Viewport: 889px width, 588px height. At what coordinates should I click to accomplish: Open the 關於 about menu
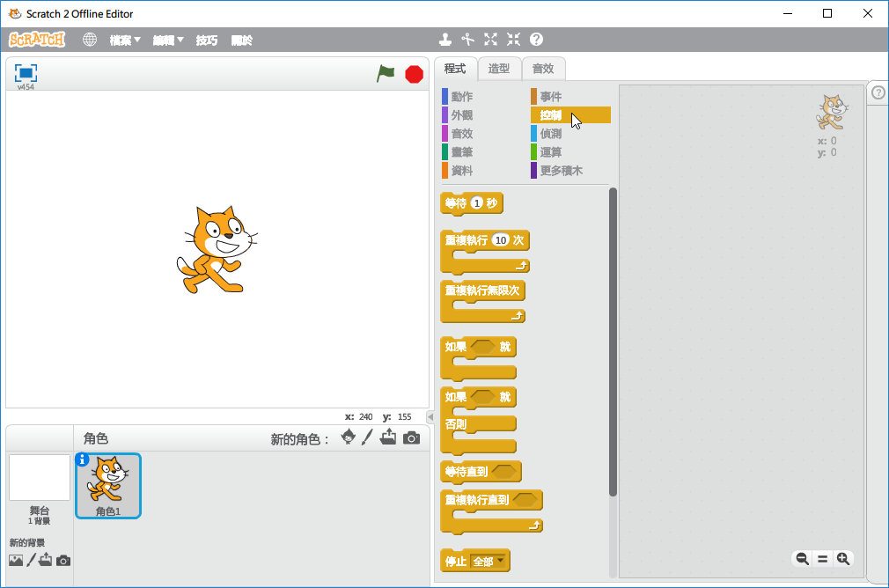(x=241, y=40)
